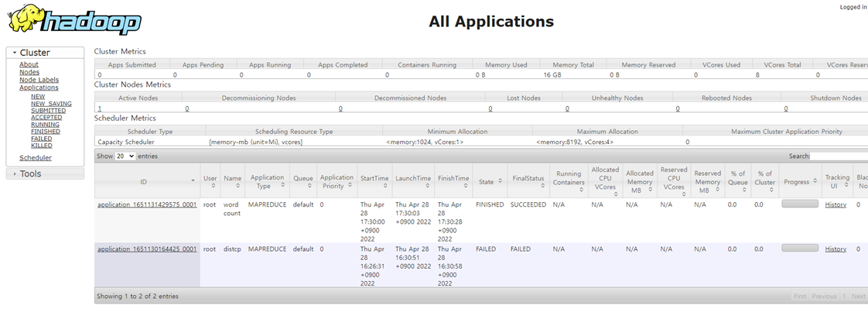The image size is (868, 336).
Task: Select 'Showing 1 to 2 of 2 entries' text
Action: coord(138,297)
